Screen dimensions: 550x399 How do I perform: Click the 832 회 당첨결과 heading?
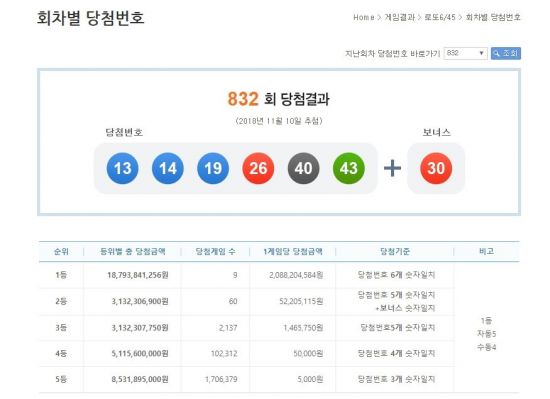279,99
